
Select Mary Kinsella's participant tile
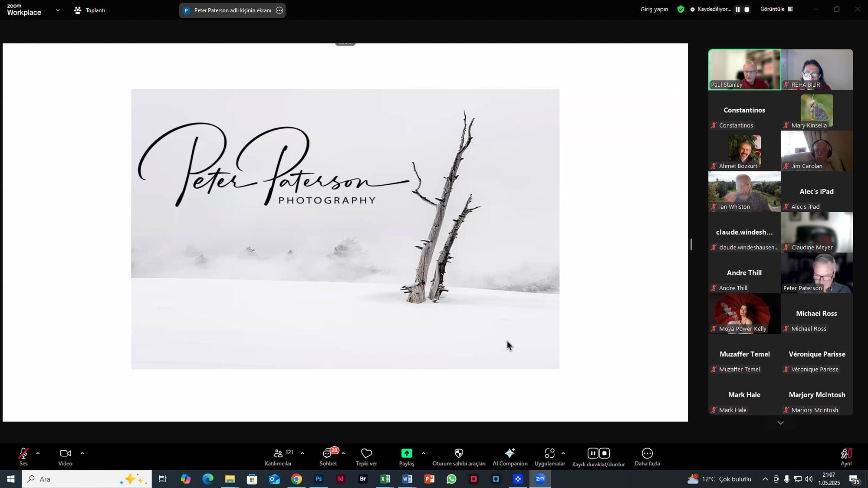pyautogui.click(x=817, y=110)
